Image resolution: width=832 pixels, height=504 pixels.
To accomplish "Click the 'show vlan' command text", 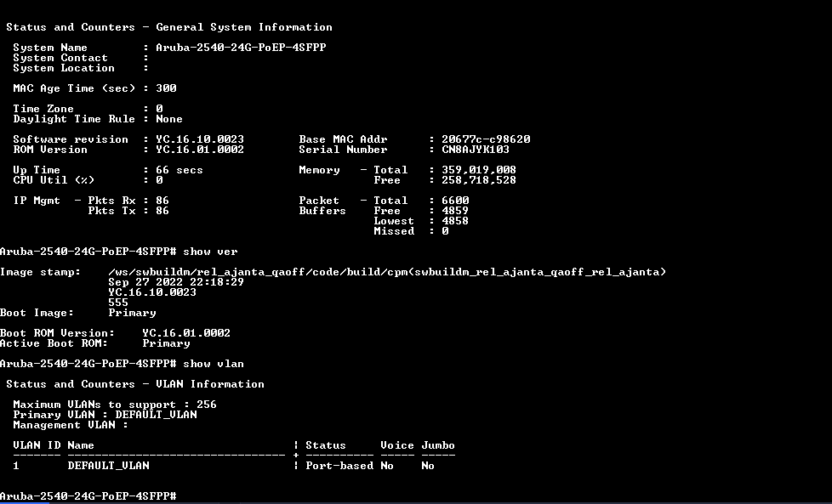I will 214,364.
